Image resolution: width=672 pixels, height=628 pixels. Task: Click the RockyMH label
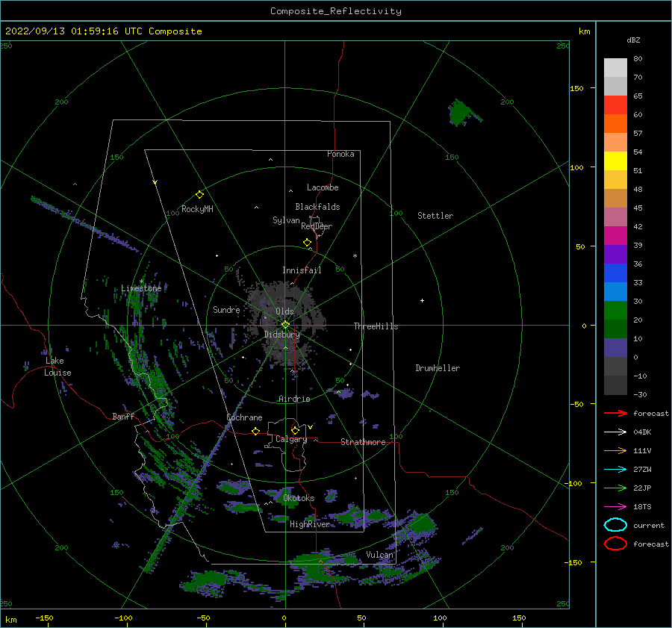click(x=197, y=209)
